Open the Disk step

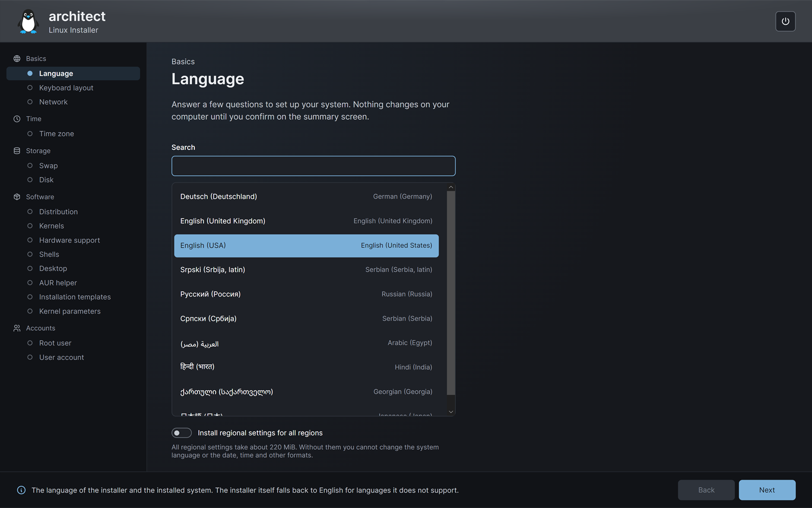pyautogui.click(x=73, y=180)
